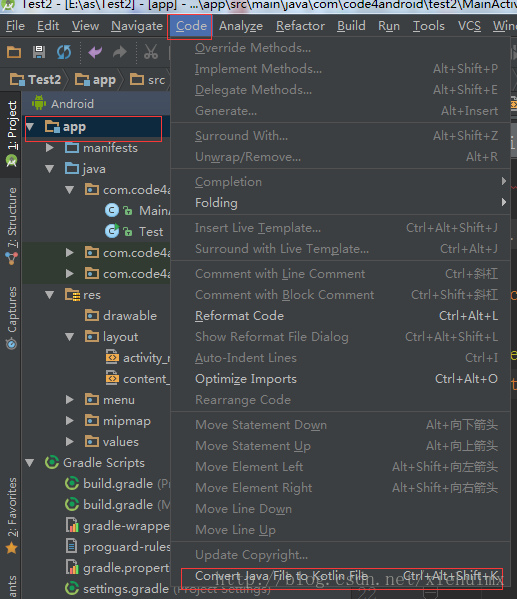Choose Insert Live Template... entry
This screenshot has width=517, height=599.
340,228
